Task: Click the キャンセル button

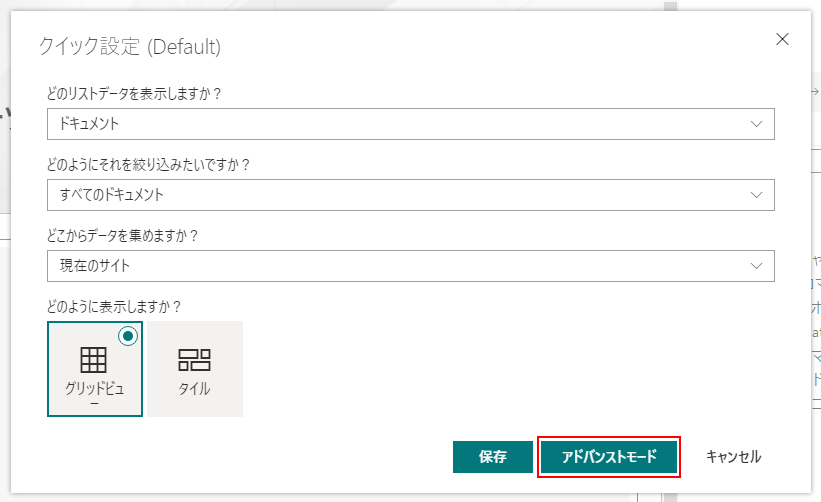Action: [733, 457]
